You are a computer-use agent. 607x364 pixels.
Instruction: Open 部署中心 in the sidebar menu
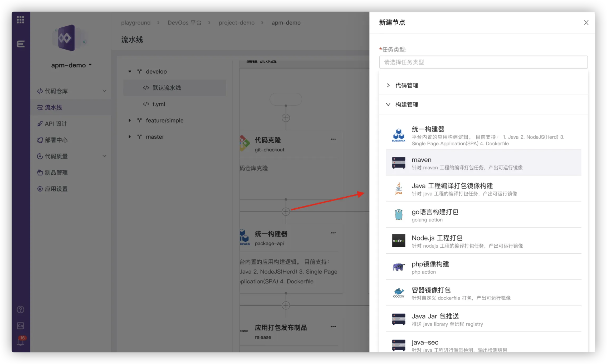56,140
